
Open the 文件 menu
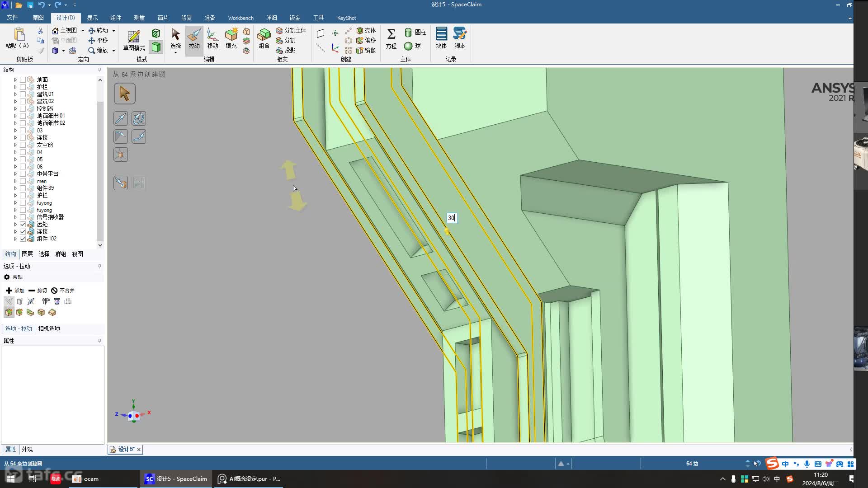click(12, 18)
